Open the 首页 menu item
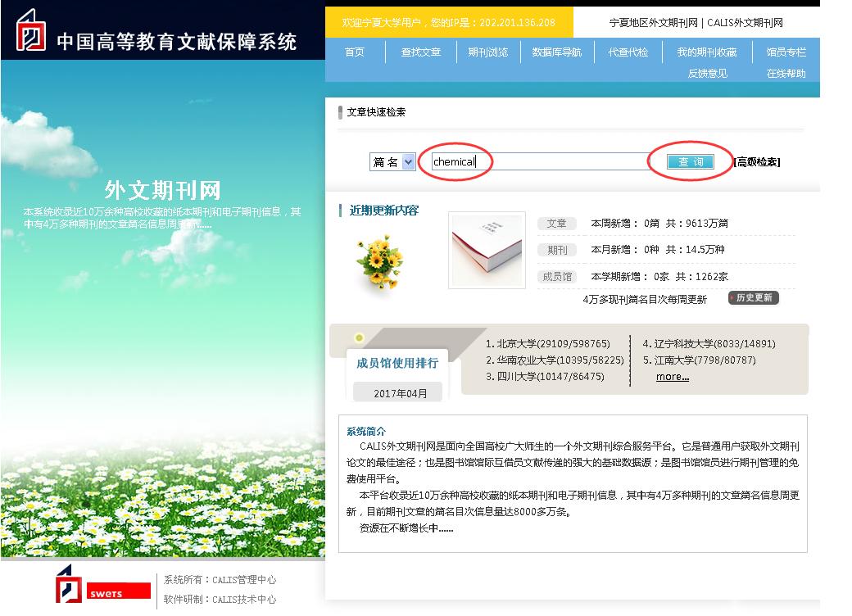This screenshot has width=852, height=616. [355, 52]
